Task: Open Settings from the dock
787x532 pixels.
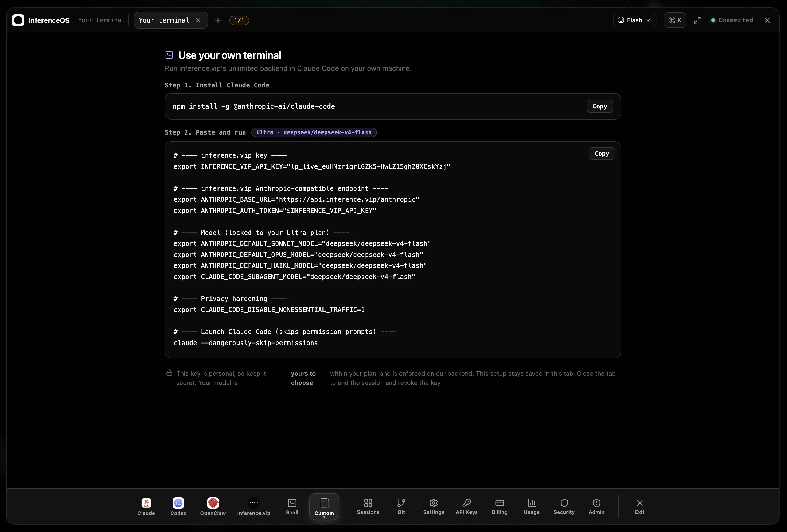Action: point(433,507)
